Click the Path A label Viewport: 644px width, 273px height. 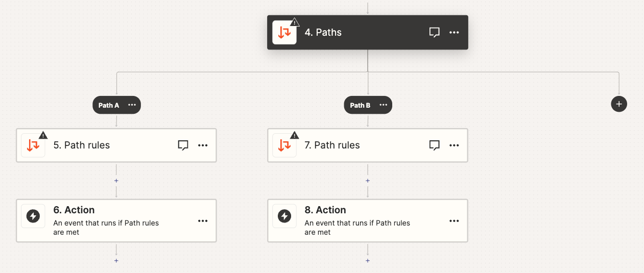coord(109,105)
